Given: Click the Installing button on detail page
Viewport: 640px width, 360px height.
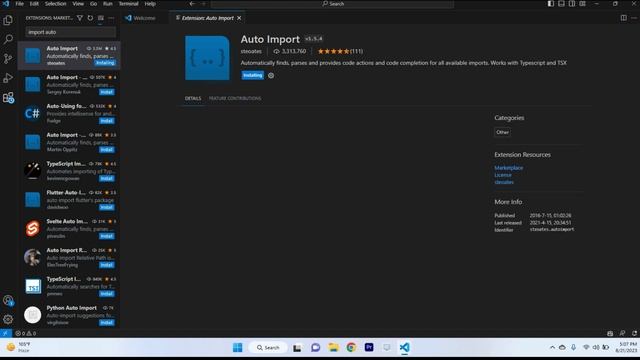Looking at the screenshot, I should tap(253, 75).
